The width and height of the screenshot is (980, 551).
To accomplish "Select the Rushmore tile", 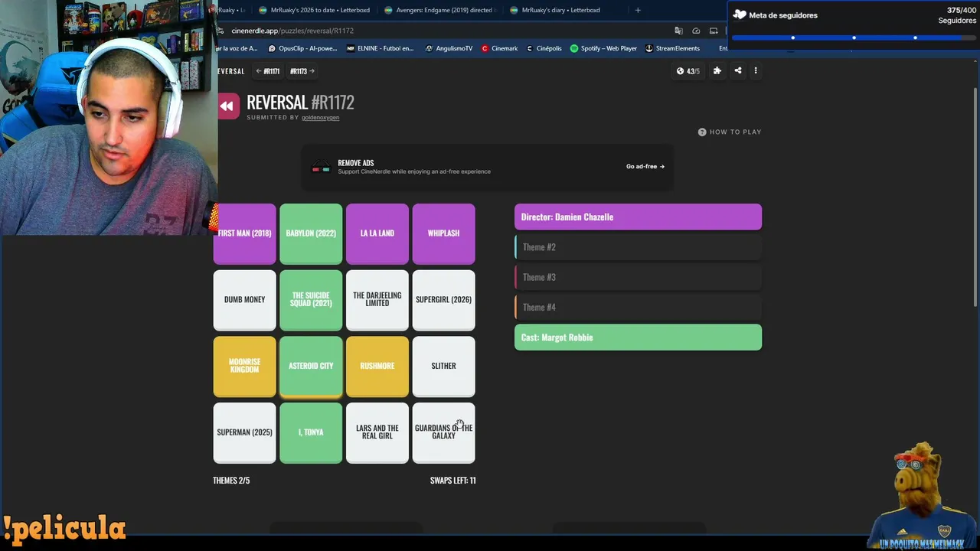I will point(377,367).
